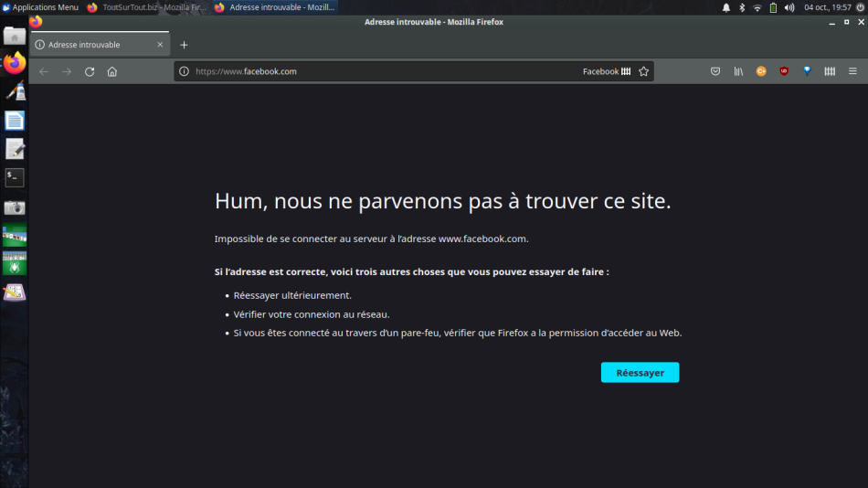
Task: Open the uBlock Origin extension
Action: coord(784,71)
